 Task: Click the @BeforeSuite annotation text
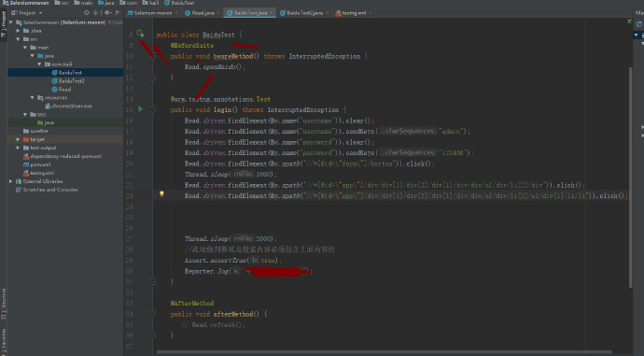pos(192,45)
